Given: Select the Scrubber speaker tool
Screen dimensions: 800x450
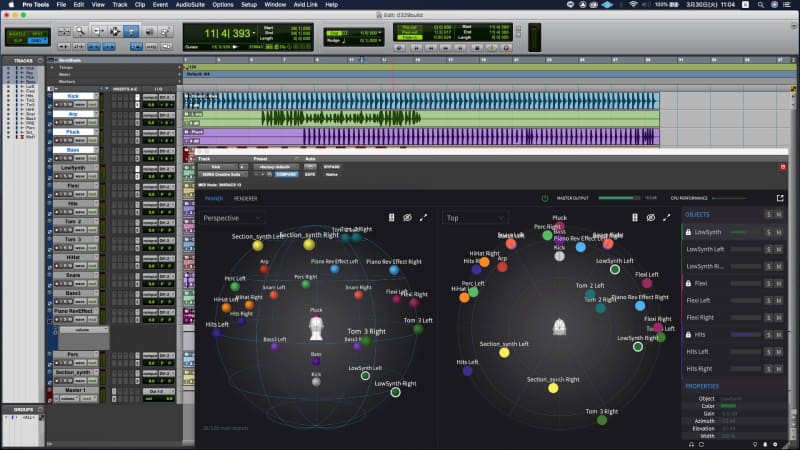Looking at the screenshot, I should click(149, 32).
